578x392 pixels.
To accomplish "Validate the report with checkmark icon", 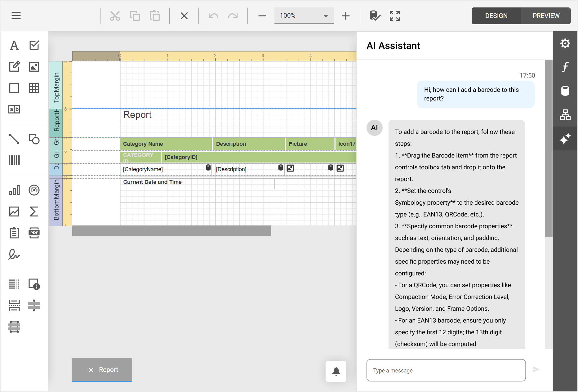I will click(375, 16).
